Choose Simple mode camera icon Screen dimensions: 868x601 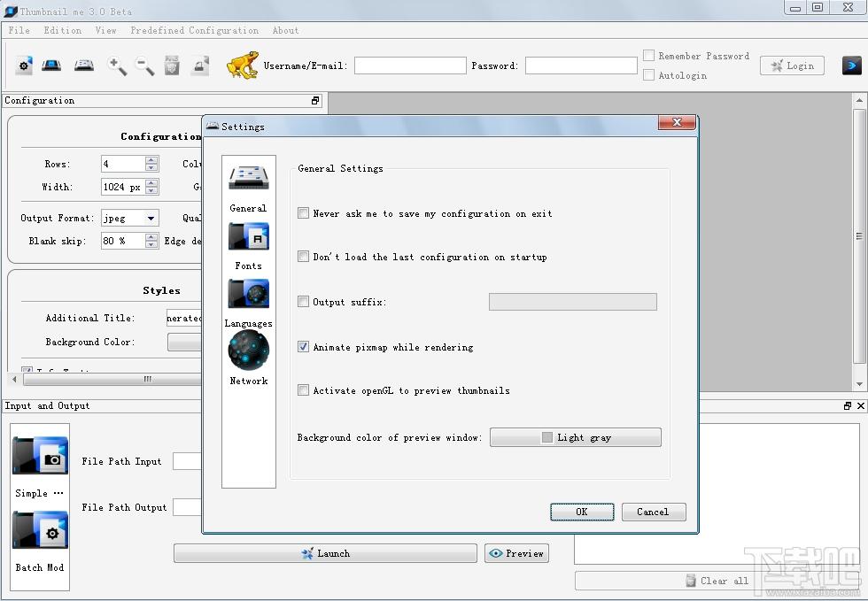(40, 456)
